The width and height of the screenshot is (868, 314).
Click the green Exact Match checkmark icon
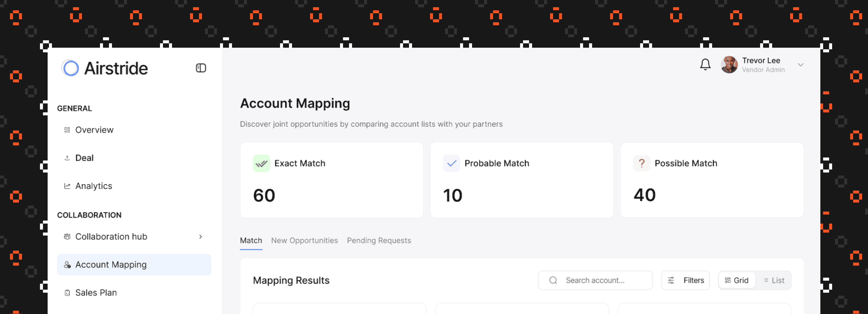261,163
